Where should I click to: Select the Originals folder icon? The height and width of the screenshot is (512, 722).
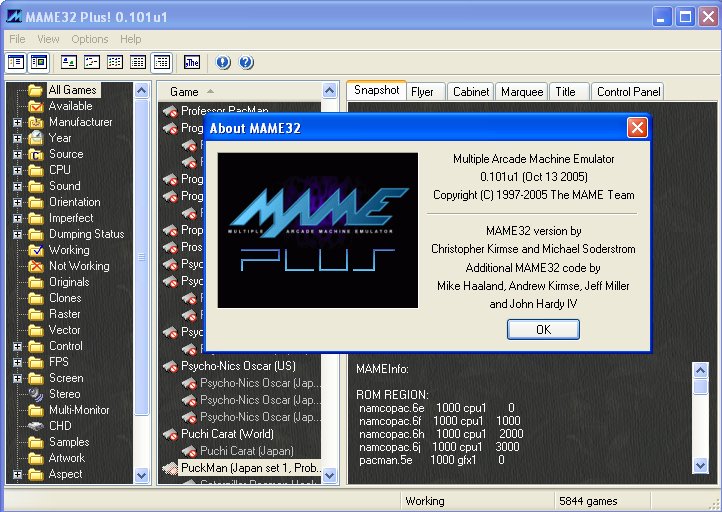[35, 282]
